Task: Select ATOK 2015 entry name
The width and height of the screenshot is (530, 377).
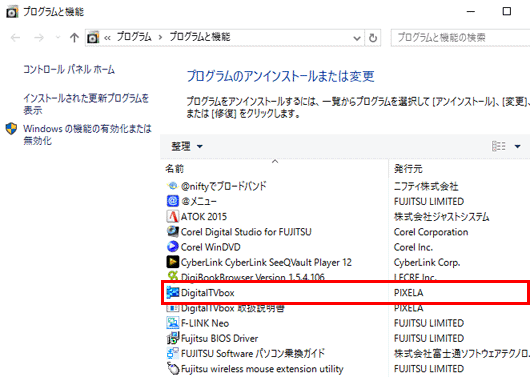Action: 204,217
